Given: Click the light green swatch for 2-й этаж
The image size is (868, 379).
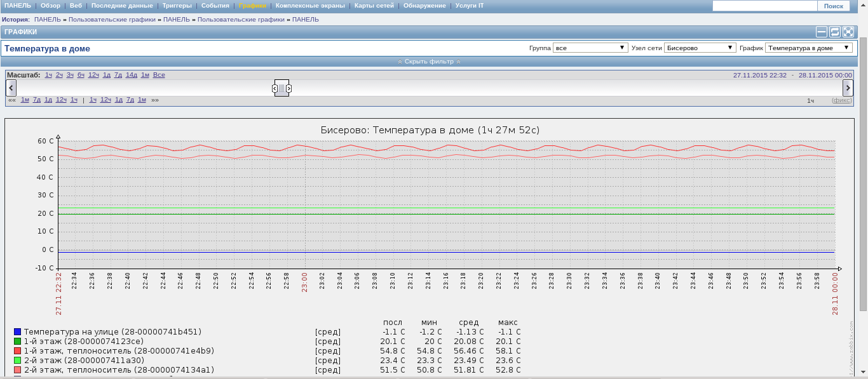Looking at the screenshot, I should tap(18, 360).
